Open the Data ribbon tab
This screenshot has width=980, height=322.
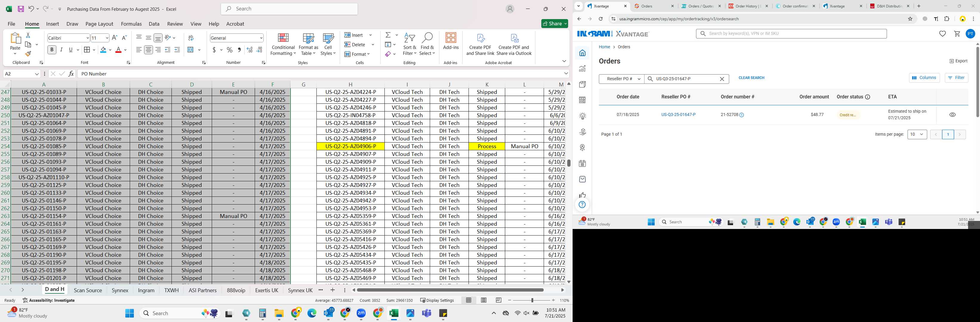(154, 24)
